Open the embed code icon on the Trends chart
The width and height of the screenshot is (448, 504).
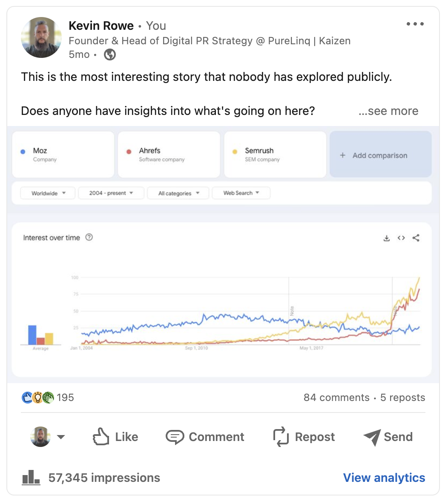click(x=401, y=238)
